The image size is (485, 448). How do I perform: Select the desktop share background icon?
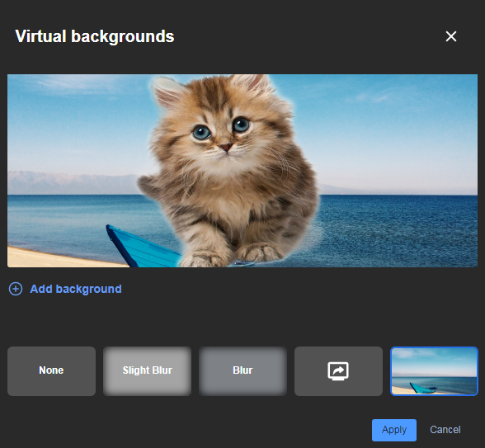pyautogui.click(x=338, y=371)
